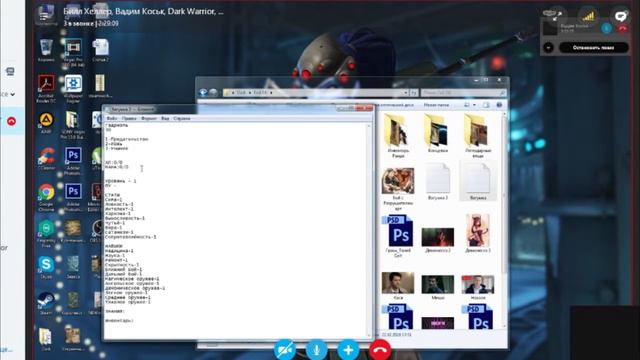Select the Kaspersky Free desktop icon
640x360 pixels.
pos(46,234)
